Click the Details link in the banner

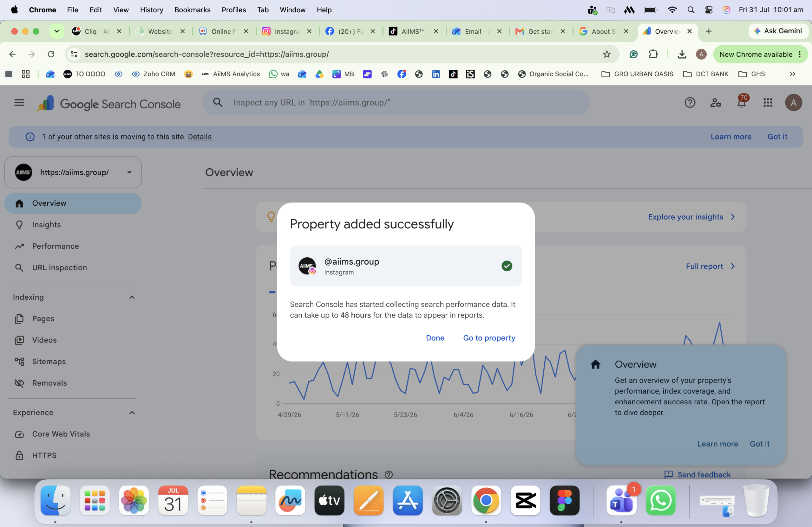pos(200,137)
